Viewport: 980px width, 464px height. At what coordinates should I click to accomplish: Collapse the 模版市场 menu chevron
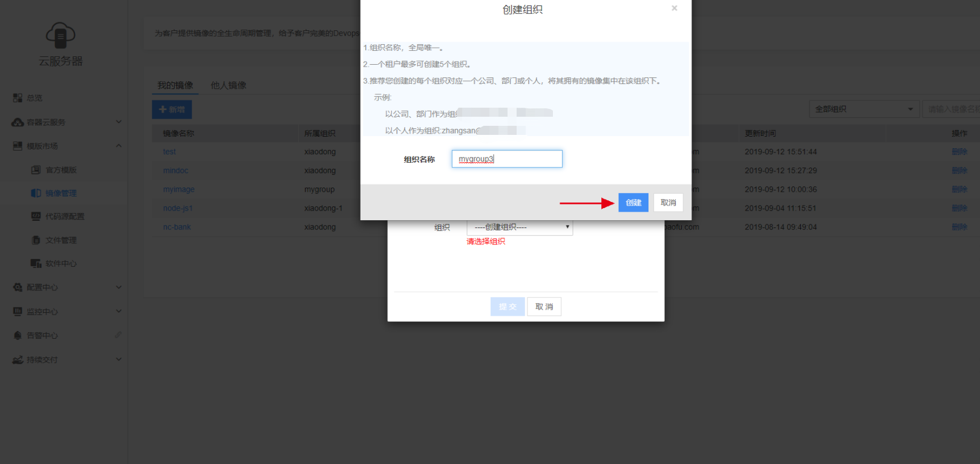(119, 146)
